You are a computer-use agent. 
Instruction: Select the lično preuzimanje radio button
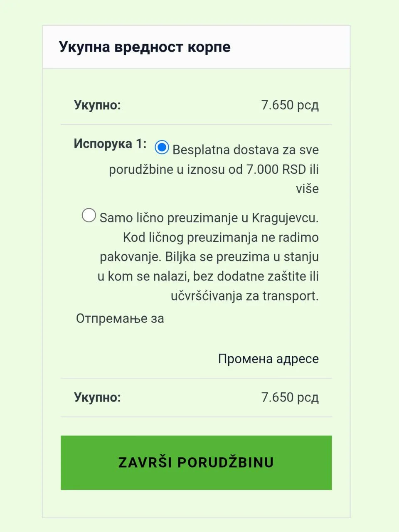(89, 215)
